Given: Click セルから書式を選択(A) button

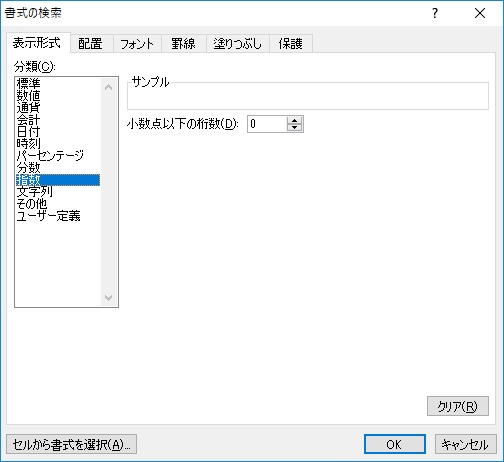Looking at the screenshot, I should pyautogui.click(x=71, y=444).
